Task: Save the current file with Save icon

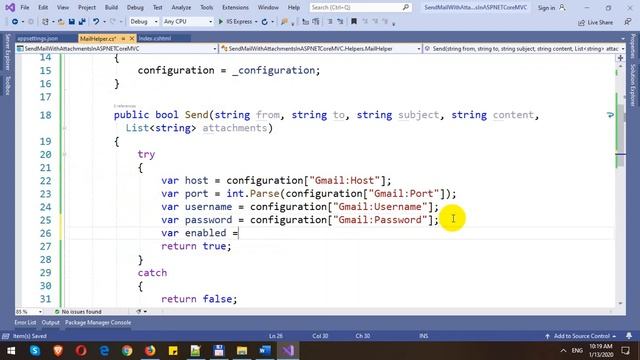Action: pos(71,22)
